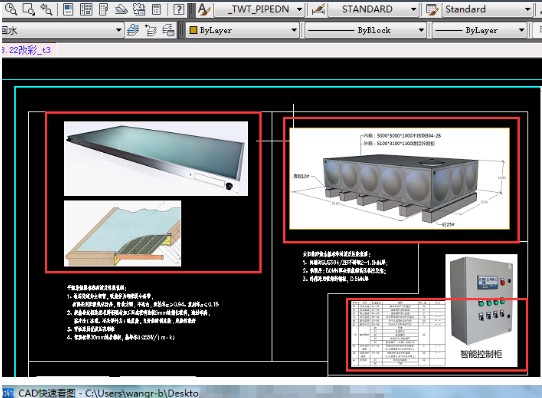Open the DesignCenter icon
Viewport: 542px width, 398px height.
coord(86,9)
